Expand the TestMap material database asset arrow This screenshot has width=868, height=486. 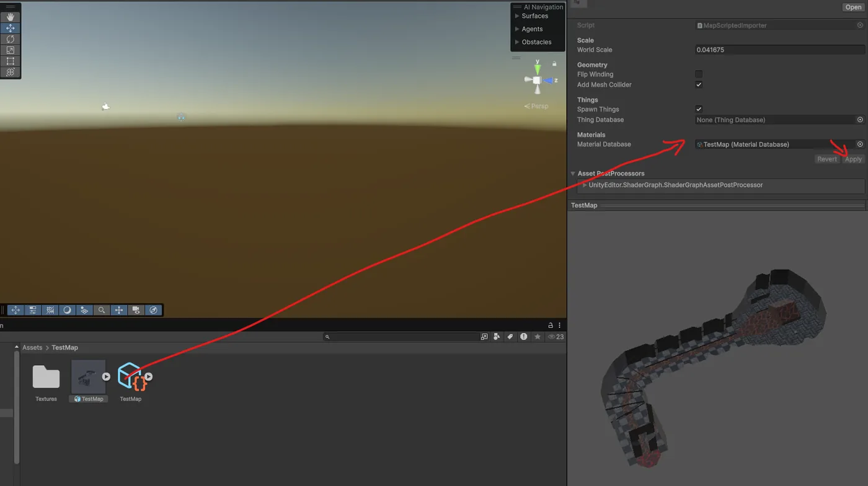pyautogui.click(x=149, y=376)
